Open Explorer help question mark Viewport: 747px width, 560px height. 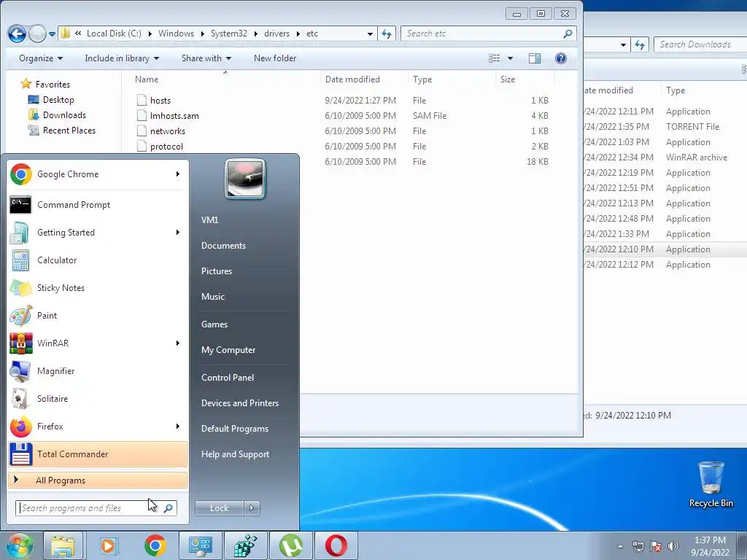pos(561,58)
